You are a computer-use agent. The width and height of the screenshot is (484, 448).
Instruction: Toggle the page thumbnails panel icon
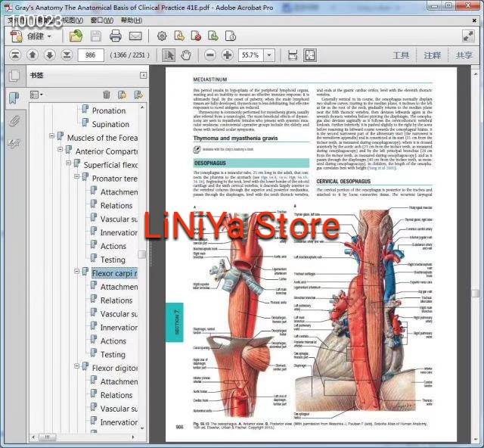click(x=14, y=76)
